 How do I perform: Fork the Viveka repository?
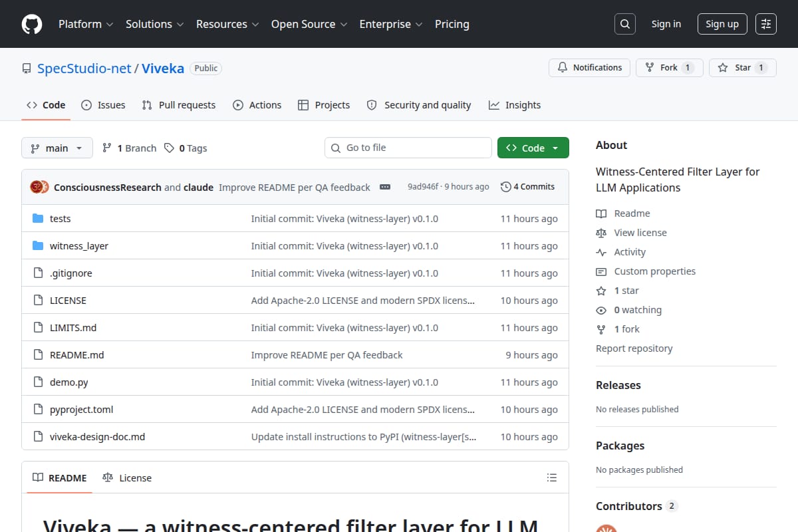pyautogui.click(x=670, y=67)
